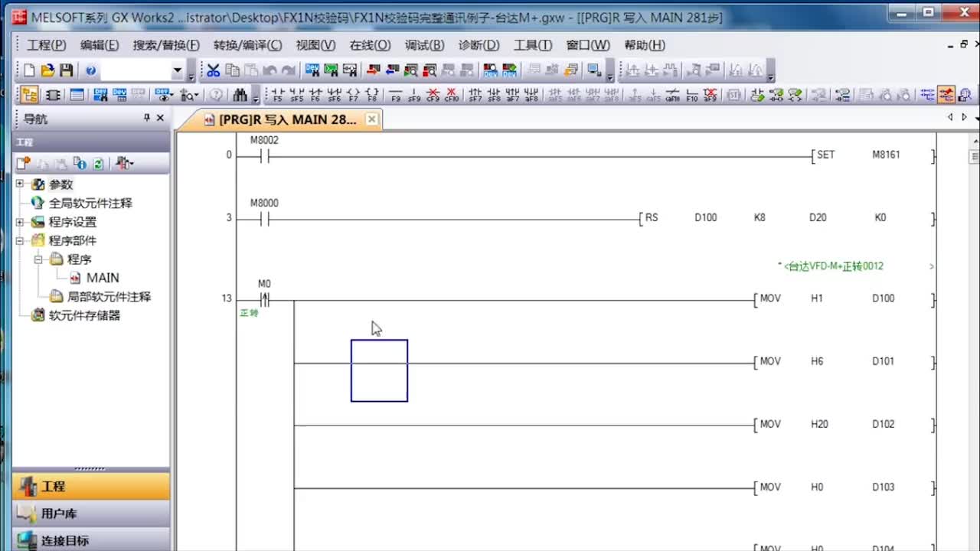Image resolution: width=980 pixels, height=551 pixels.
Task: Delete horizontal line with cF9 icon
Action: click(x=433, y=95)
